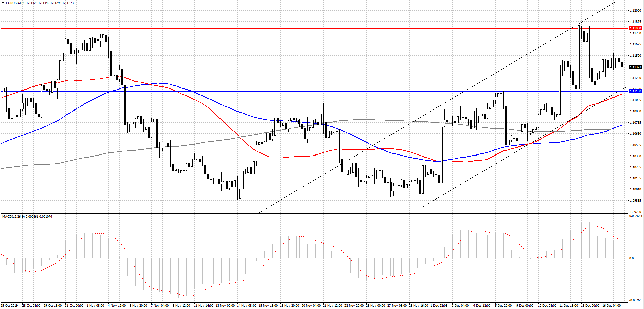The height and width of the screenshot is (309, 644).
Task: Click the 5 Dec 20:00 time label
Action: point(503,306)
